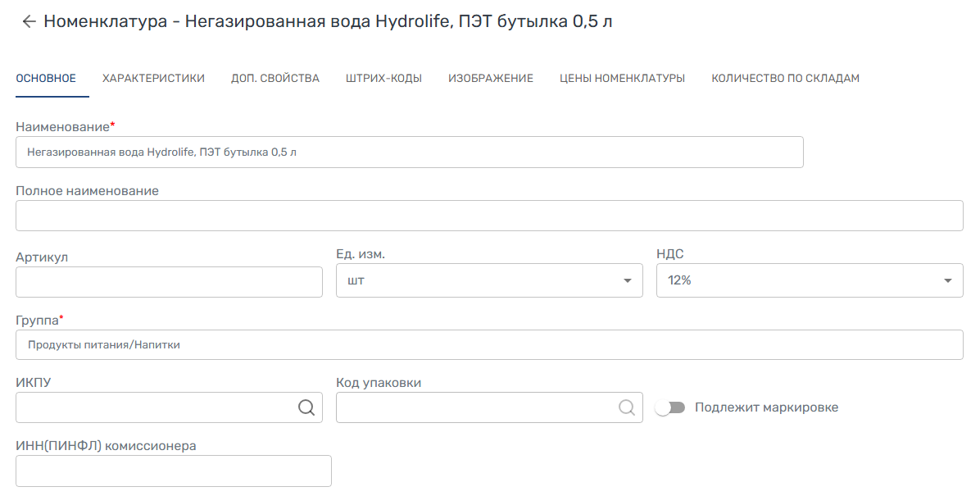Click the Группа field with Продукты питания/Напитки
Viewport: 980px width, 496px height.
(x=489, y=345)
